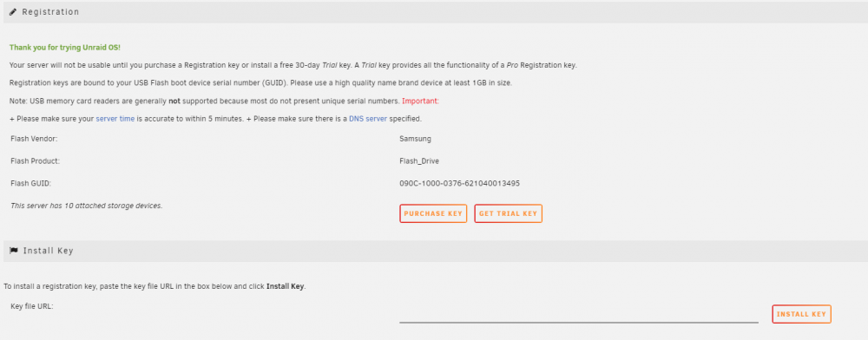Click the Flash Product label

[35, 160]
